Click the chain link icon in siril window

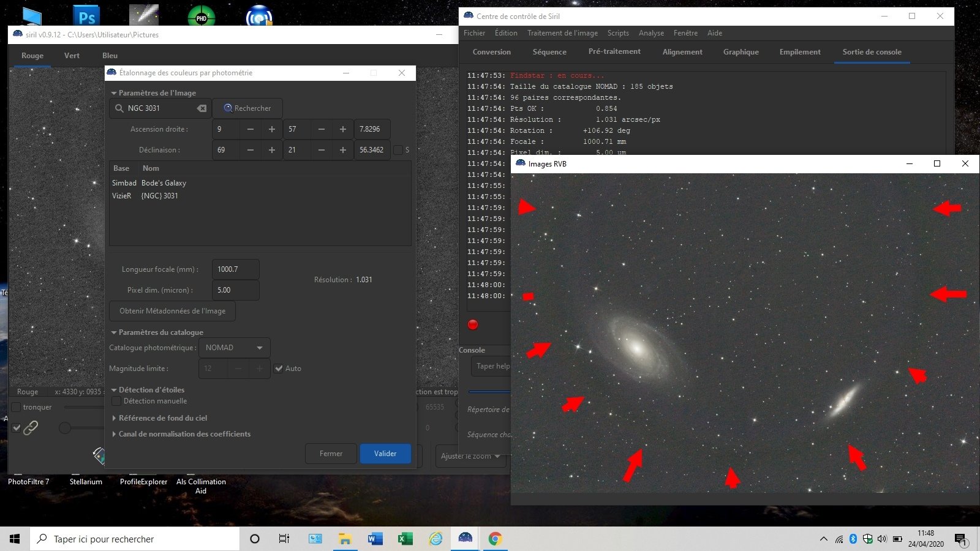[31, 427]
